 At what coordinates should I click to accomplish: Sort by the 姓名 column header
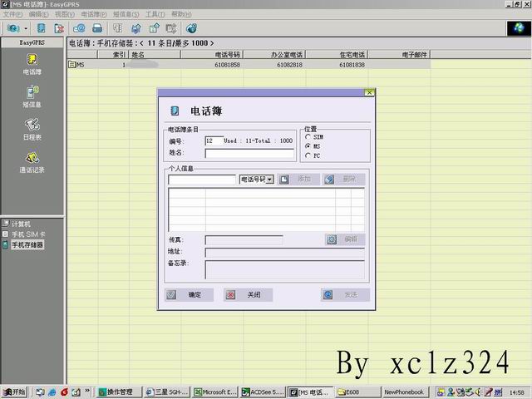point(155,55)
